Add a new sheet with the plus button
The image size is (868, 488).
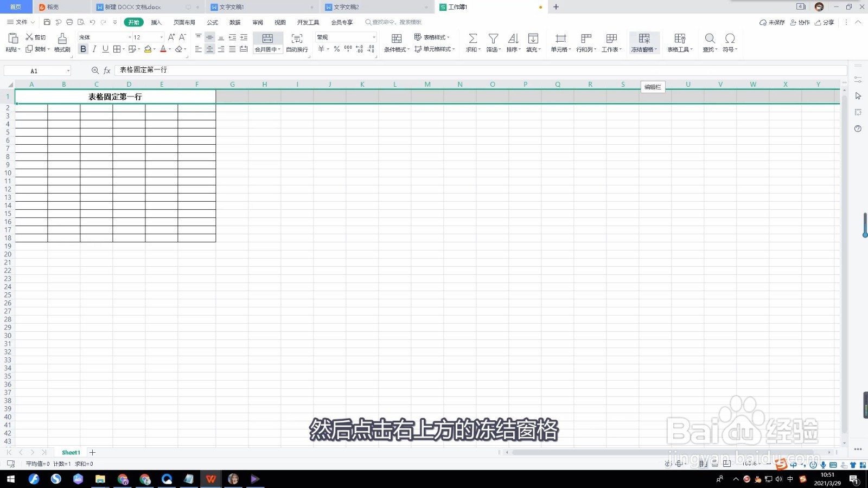(x=92, y=452)
